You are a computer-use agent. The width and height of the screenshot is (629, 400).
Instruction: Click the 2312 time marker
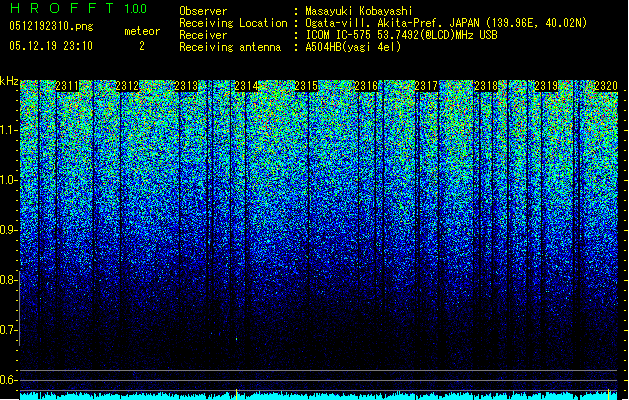point(127,86)
